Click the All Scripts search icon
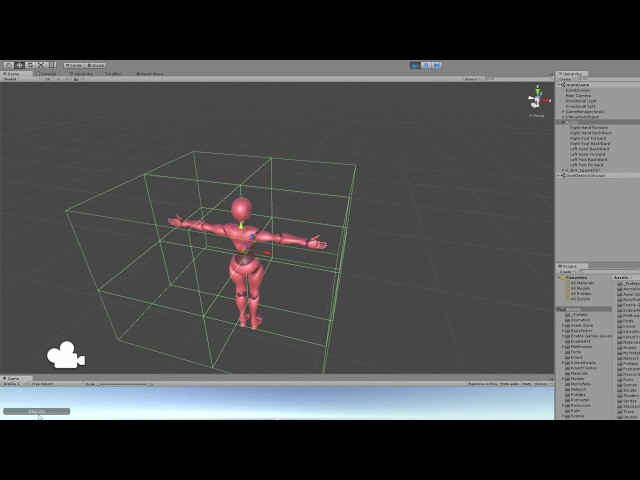The image size is (640, 480). point(567,299)
